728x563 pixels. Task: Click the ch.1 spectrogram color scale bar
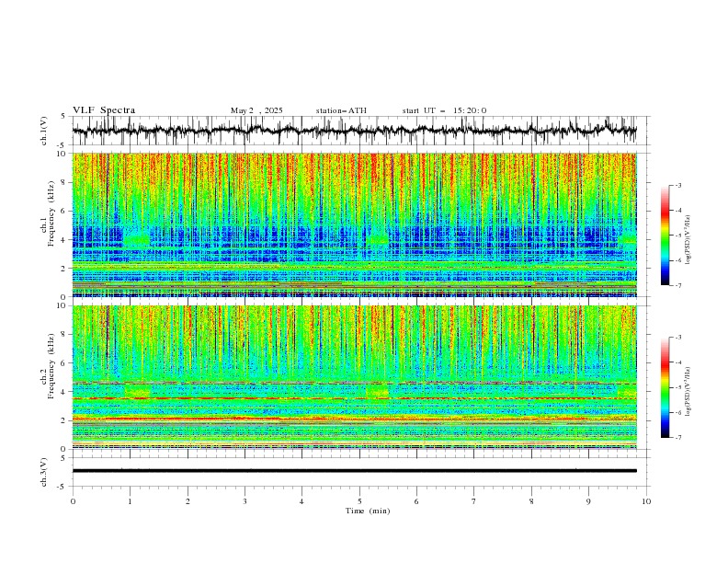665,236
